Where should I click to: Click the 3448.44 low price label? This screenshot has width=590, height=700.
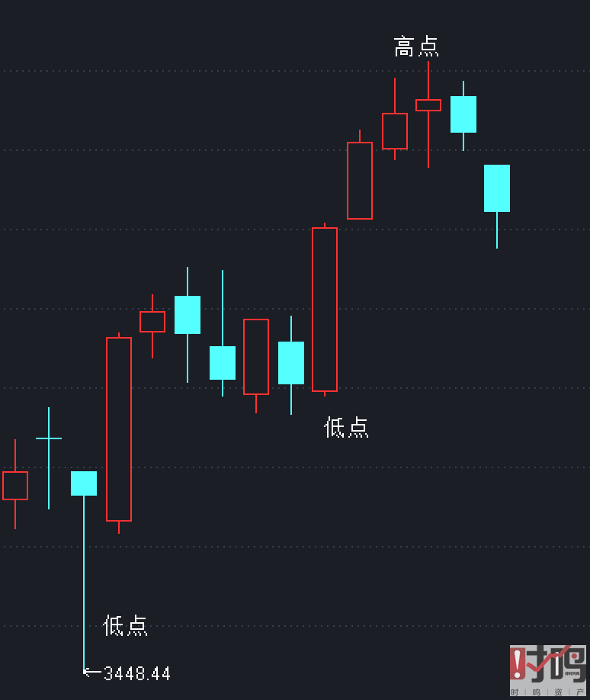[x=137, y=674]
